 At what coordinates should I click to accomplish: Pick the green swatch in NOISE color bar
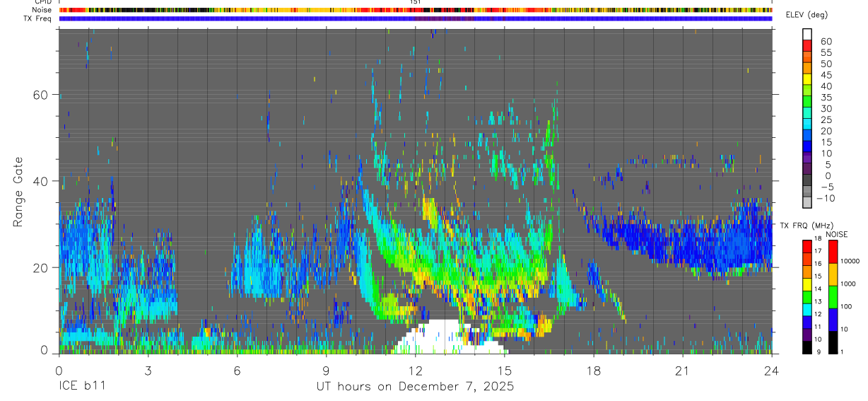pyautogui.click(x=833, y=297)
